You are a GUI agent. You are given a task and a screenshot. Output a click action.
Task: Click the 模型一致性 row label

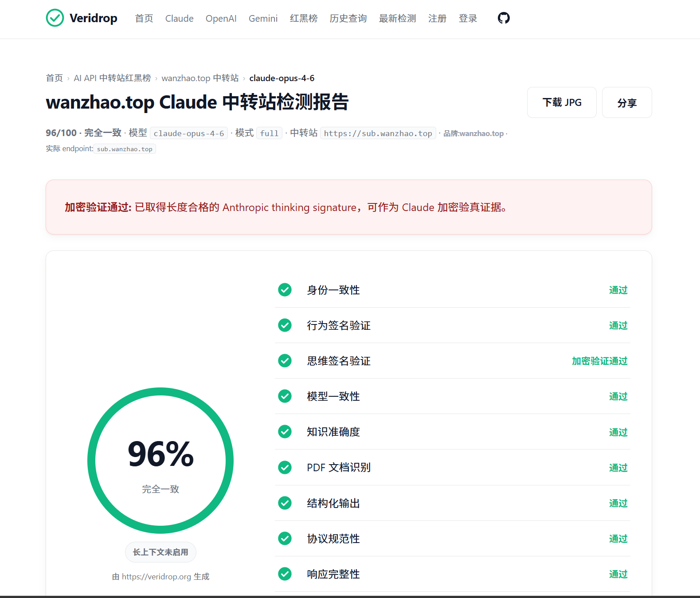click(333, 396)
